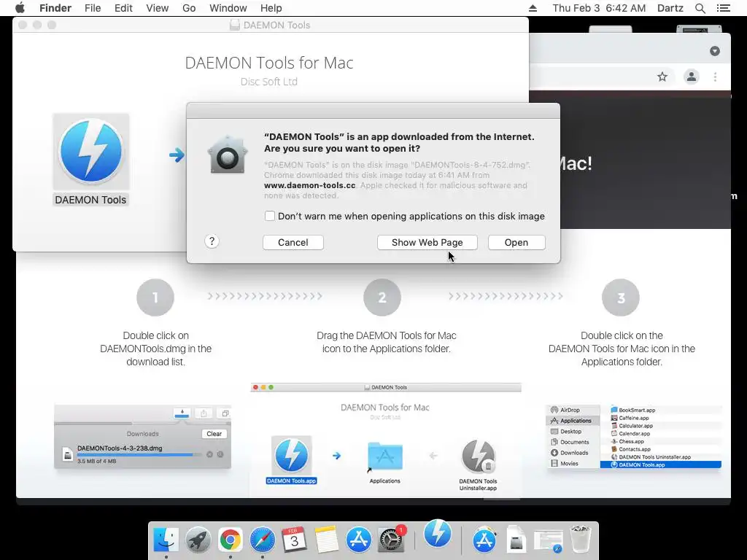The height and width of the screenshot is (560, 747).
Task: Click step 1 downloads screenshot image
Action: (142, 437)
